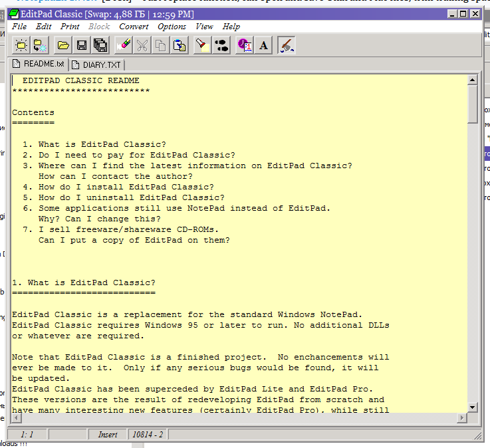This screenshot has height=448, width=490.
Task: Click the new file from template icon
Action: point(40,46)
